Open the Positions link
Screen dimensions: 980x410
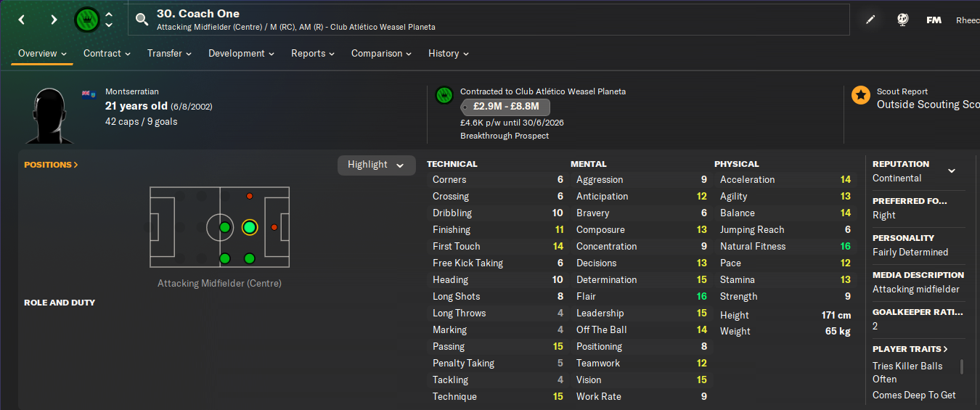[51, 165]
